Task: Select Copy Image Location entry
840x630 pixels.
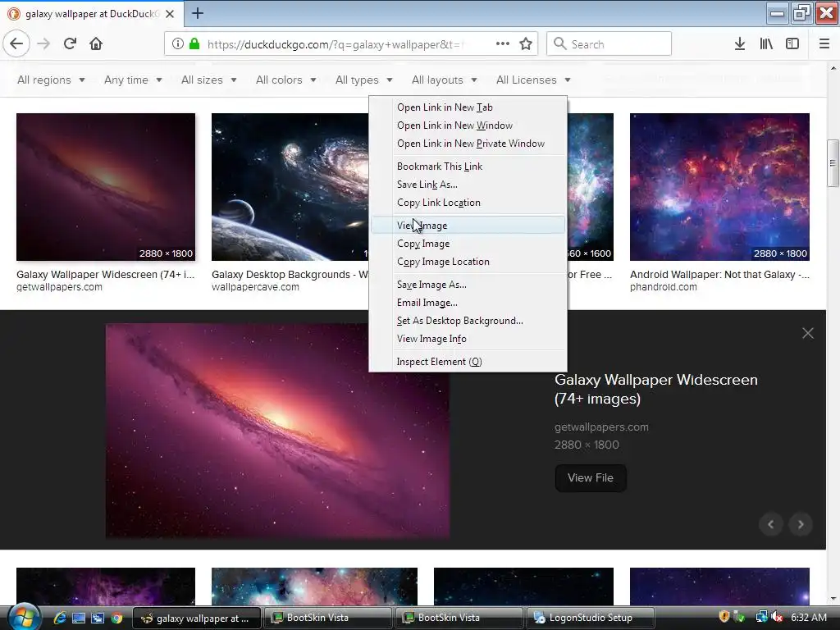Action: pos(468,262)
